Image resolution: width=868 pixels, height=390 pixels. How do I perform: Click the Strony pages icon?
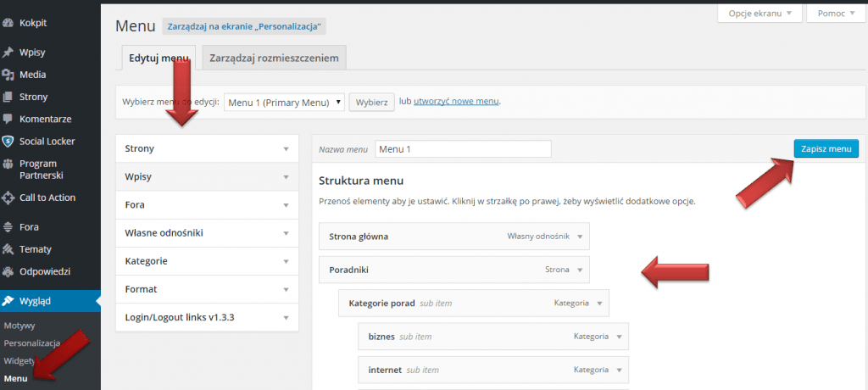8,97
